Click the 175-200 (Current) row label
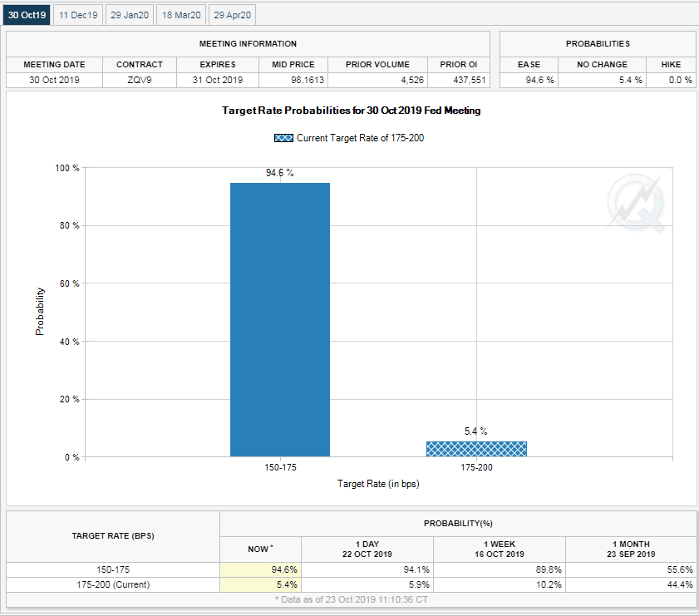Viewport: 699px width, 616px height. [113, 584]
